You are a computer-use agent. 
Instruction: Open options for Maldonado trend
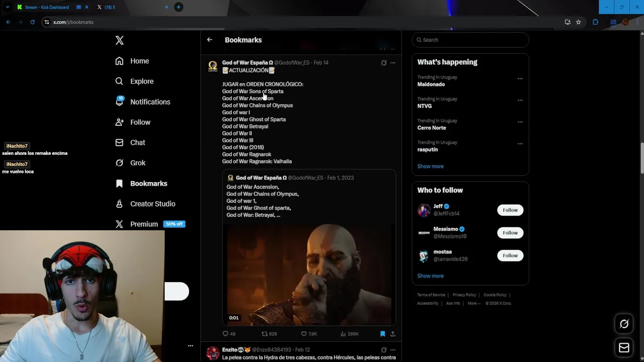pos(520,78)
